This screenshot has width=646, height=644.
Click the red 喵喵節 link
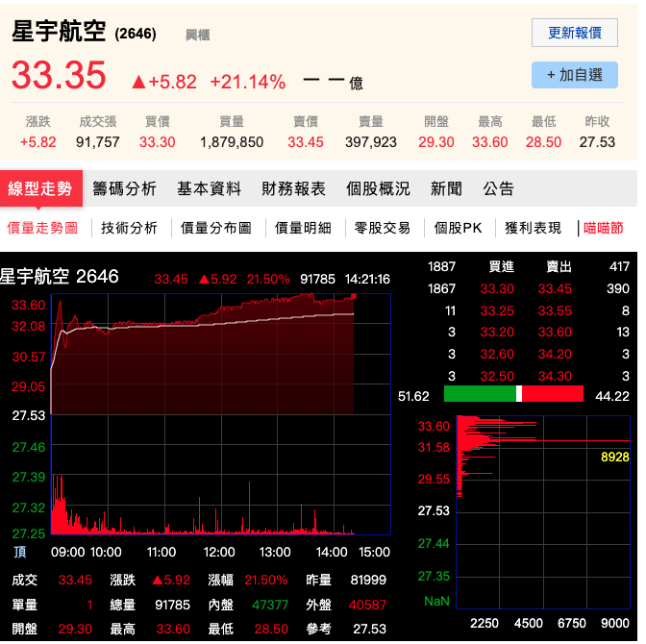click(603, 228)
